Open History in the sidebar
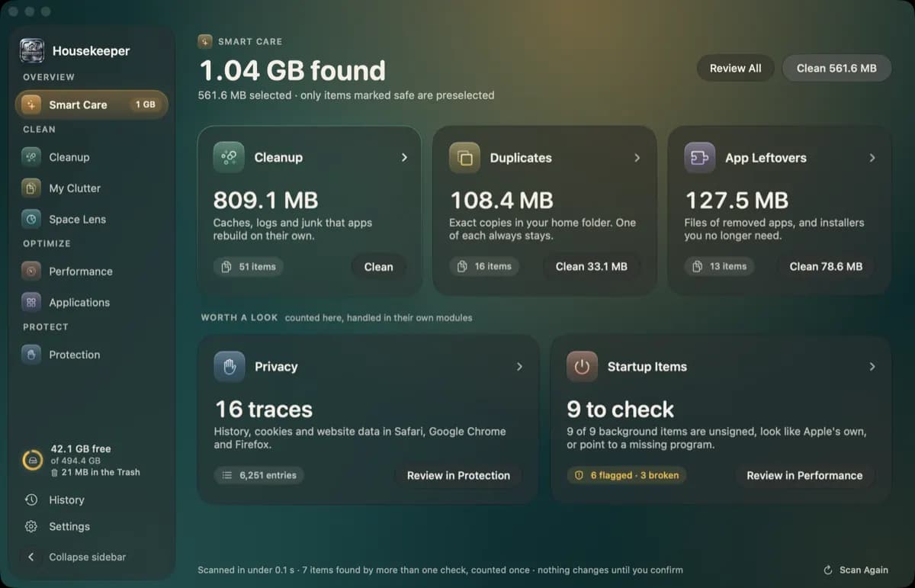915x588 pixels. [x=91, y=500]
